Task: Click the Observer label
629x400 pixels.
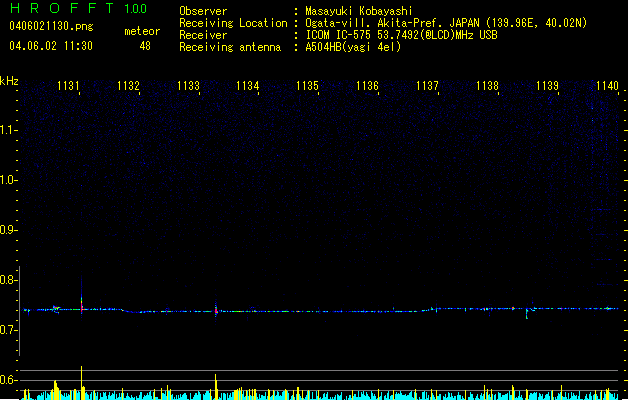Action: 203,11
